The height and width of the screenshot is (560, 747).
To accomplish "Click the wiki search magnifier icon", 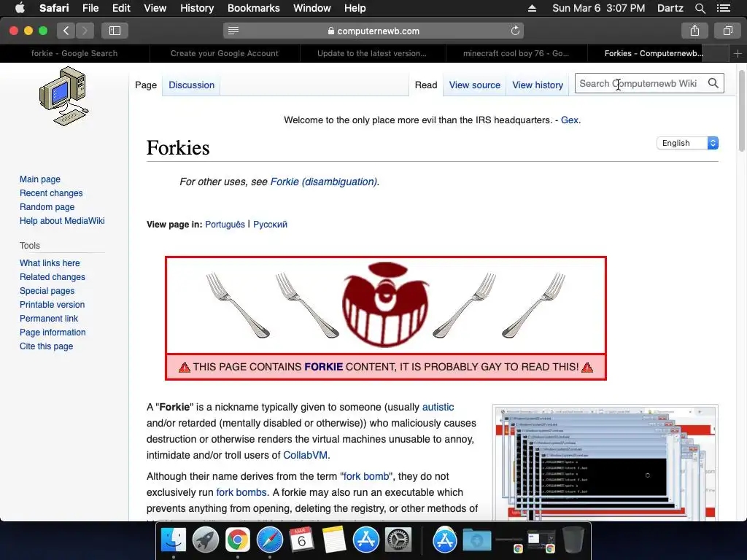I will (713, 83).
